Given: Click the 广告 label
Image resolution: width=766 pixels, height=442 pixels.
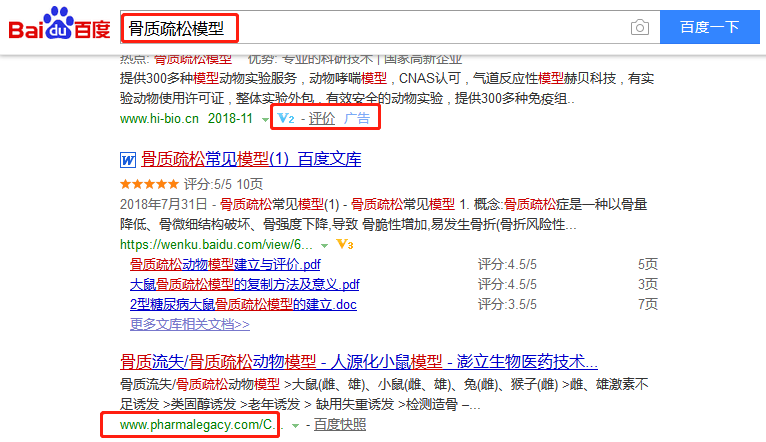Looking at the screenshot, I should point(357,118).
